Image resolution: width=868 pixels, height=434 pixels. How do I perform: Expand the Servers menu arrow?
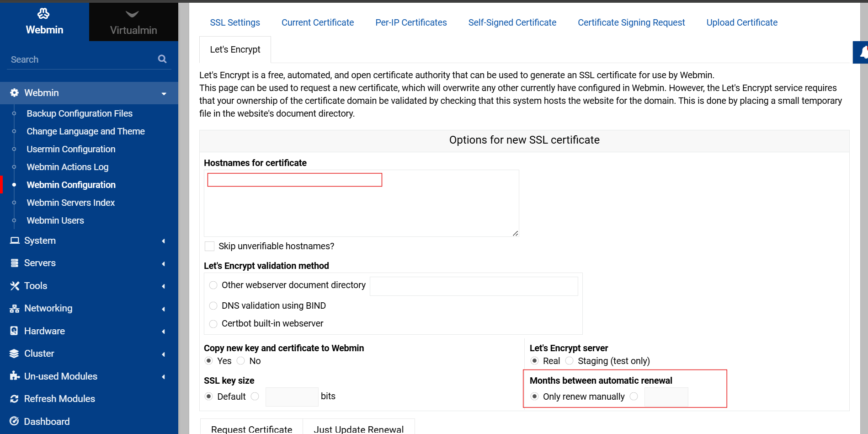(x=163, y=264)
